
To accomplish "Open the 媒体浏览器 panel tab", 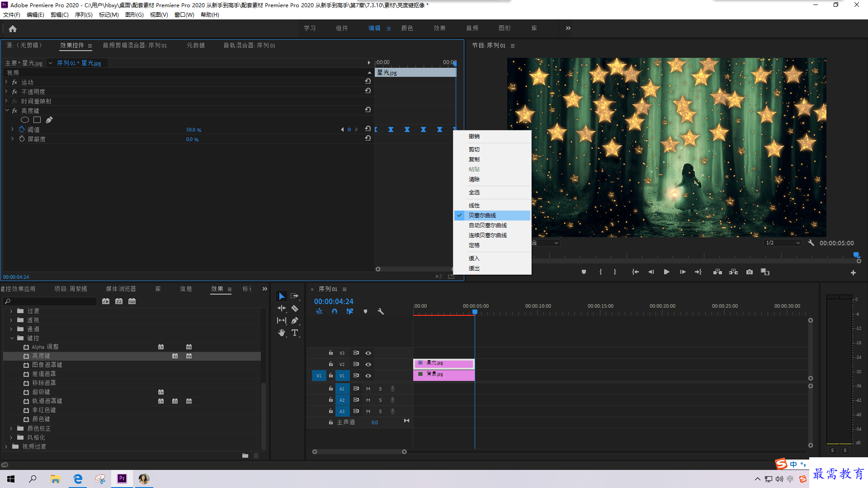I will [121, 289].
